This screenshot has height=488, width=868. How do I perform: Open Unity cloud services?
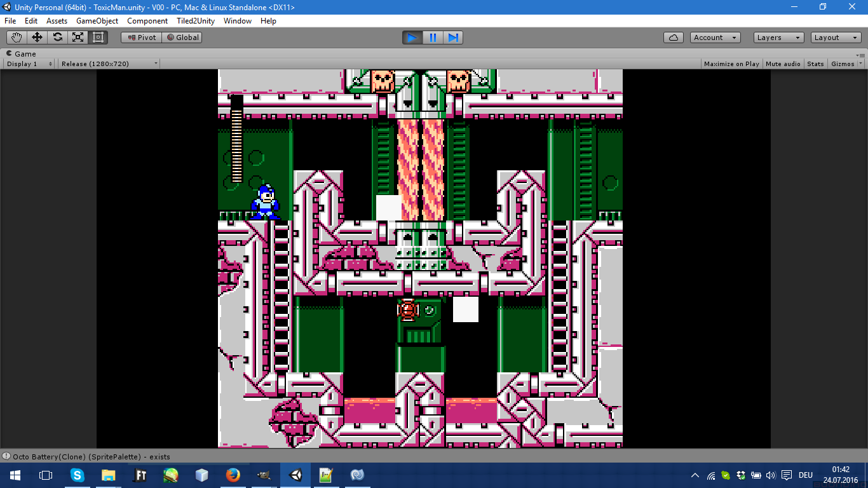(674, 37)
